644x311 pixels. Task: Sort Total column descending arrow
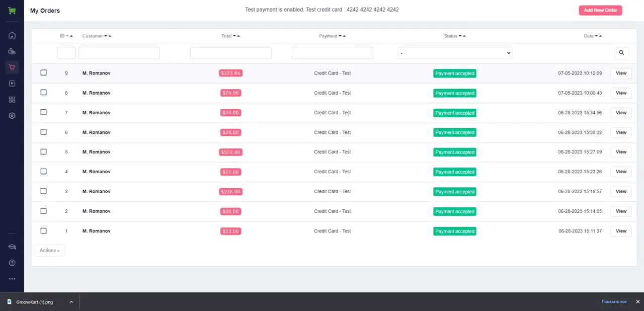(234, 36)
